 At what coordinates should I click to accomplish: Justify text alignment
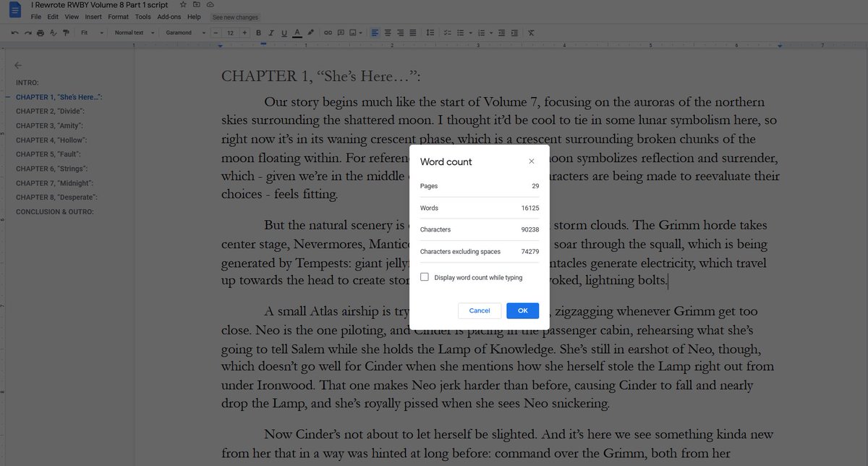pos(413,33)
